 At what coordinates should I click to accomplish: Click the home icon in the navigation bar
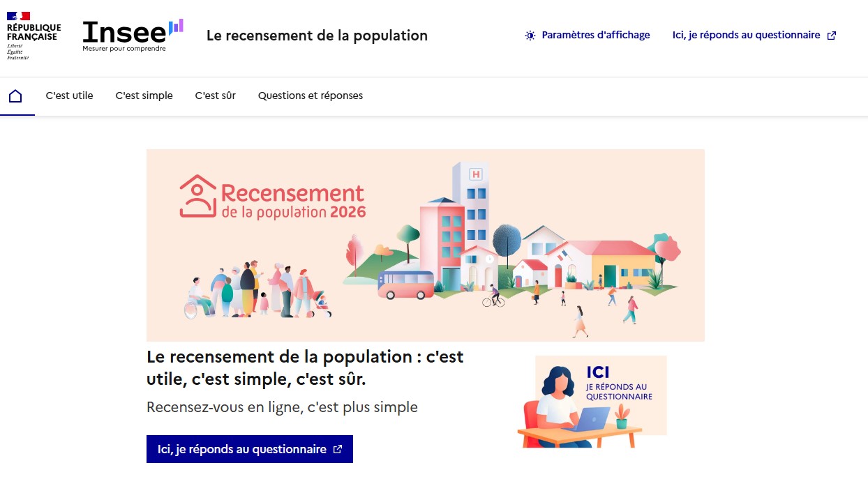16,96
